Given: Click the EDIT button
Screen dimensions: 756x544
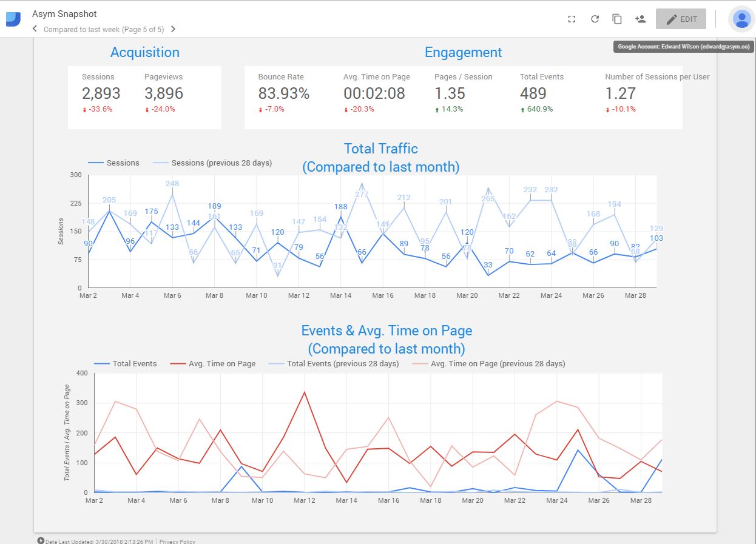Looking at the screenshot, I should tap(681, 19).
